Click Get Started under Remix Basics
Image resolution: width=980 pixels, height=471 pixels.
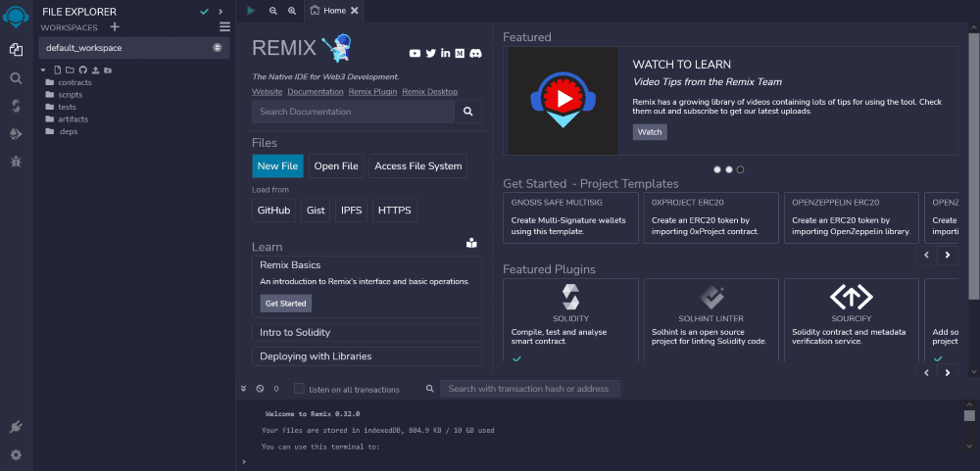[x=285, y=303]
